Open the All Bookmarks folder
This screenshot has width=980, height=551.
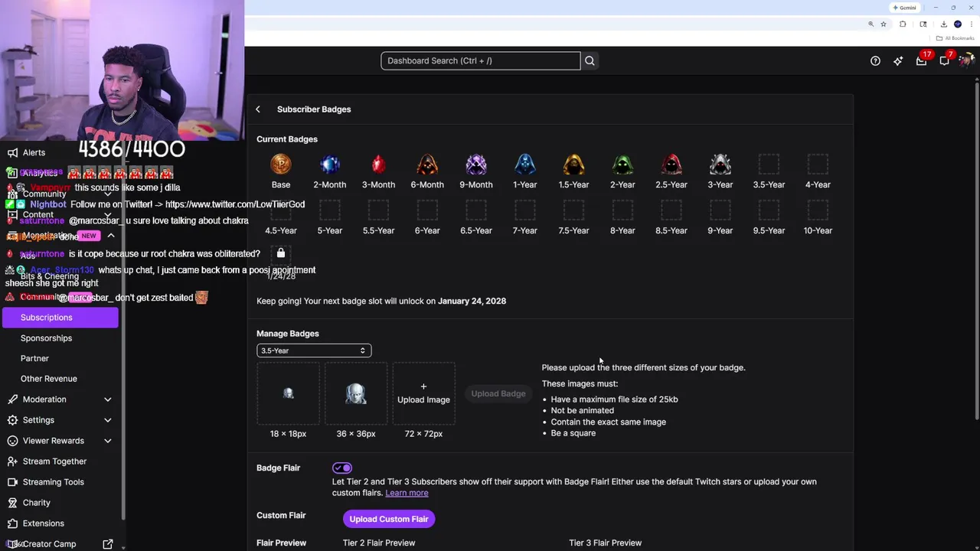point(955,38)
